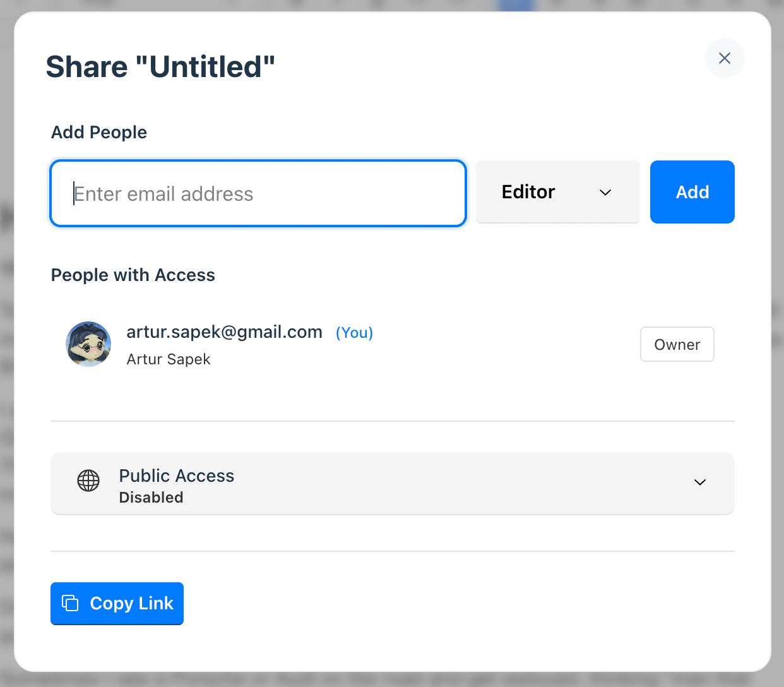Click the Share "Untitled" dialog title
This screenshot has width=784, height=687.
(x=160, y=67)
